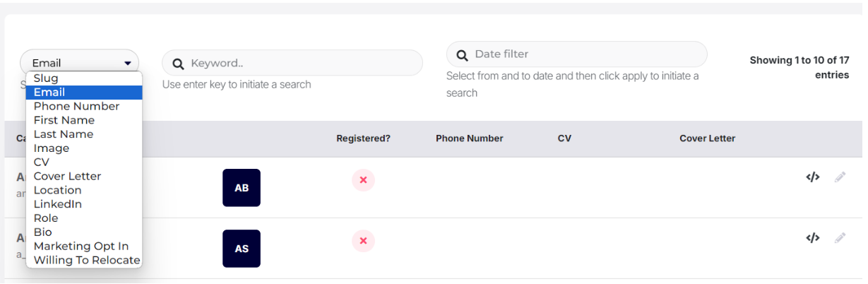Viewport: 868px width, 284px height.
Task: Click the code embed icon in first row
Action: pos(813,177)
